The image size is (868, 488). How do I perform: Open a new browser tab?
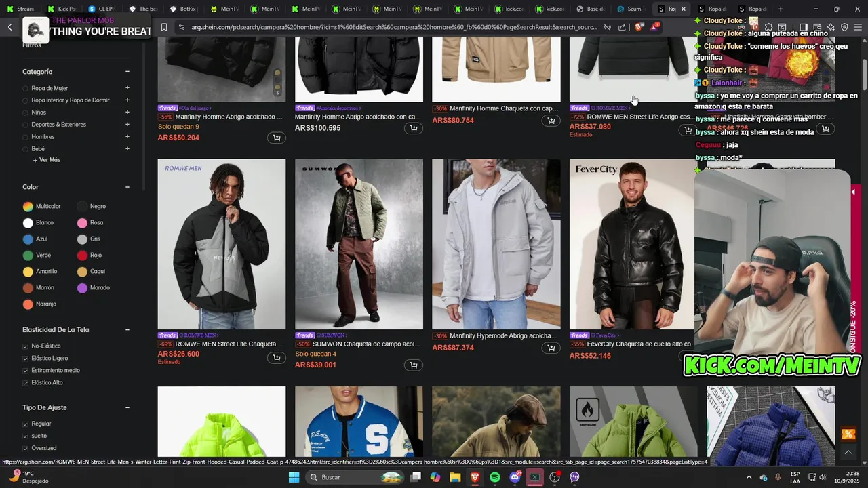[x=781, y=9]
